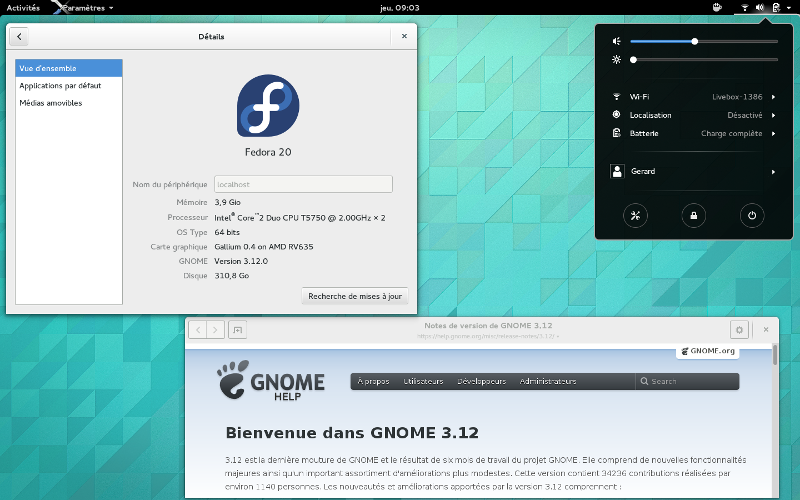This screenshot has width=800, height=500.
Task: Click the coffee cup icon in top bar
Action: (x=717, y=7)
